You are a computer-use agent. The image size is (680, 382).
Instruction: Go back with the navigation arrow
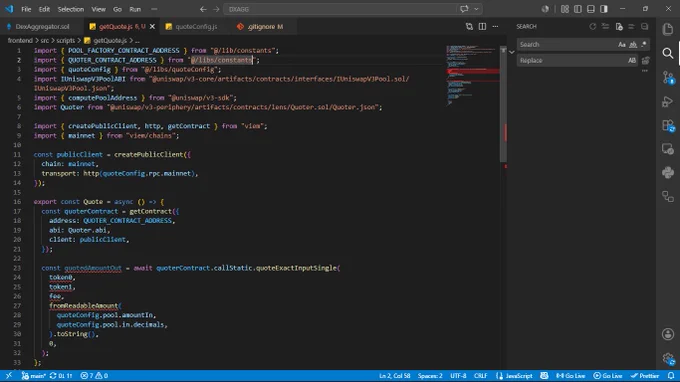point(203,9)
